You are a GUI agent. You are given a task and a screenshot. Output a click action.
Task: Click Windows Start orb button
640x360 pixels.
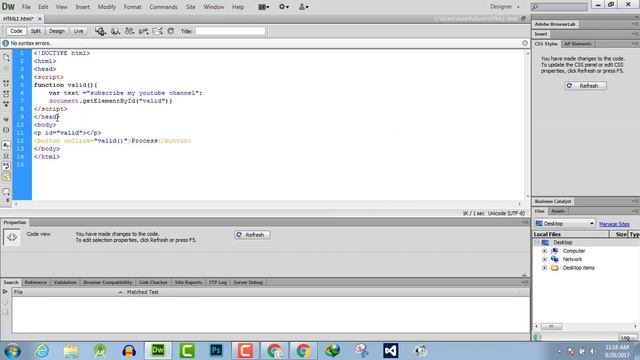[12, 351]
